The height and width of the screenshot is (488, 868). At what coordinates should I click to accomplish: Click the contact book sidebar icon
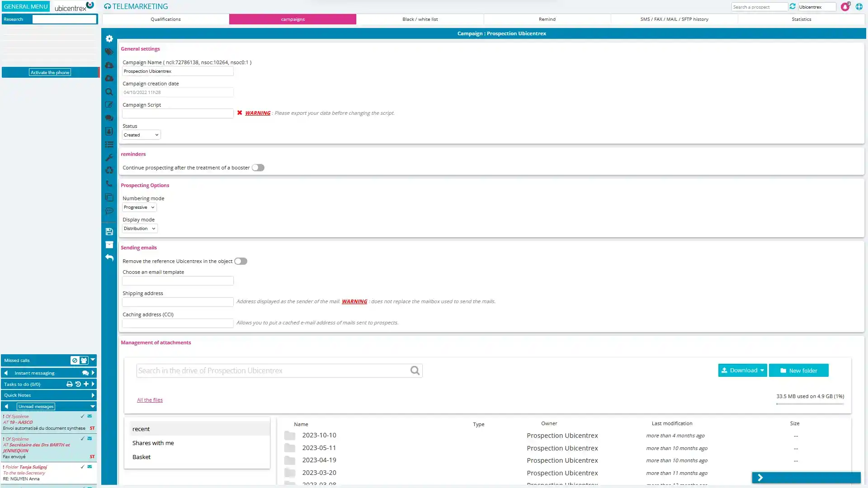coord(109,131)
